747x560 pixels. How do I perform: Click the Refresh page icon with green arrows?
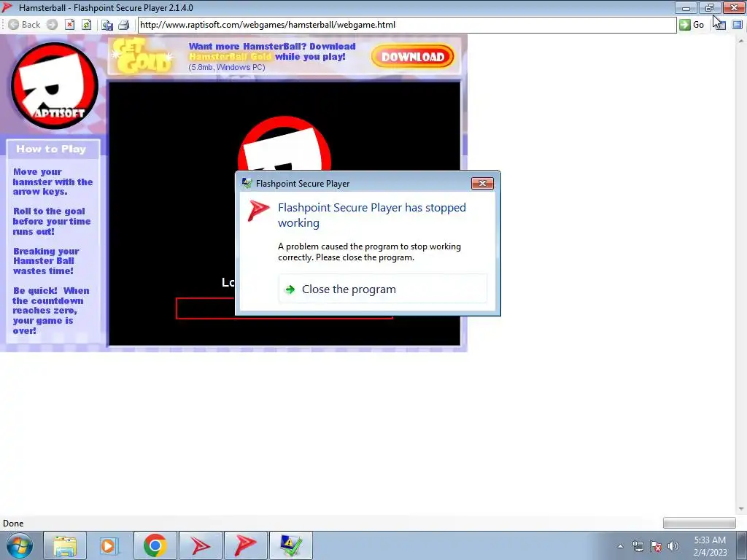pos(86,25)
